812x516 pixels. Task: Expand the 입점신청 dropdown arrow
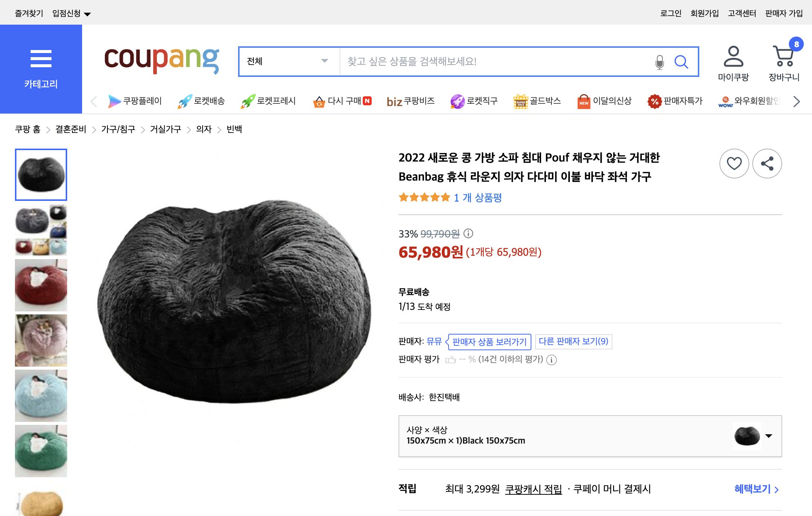point(88,13)
